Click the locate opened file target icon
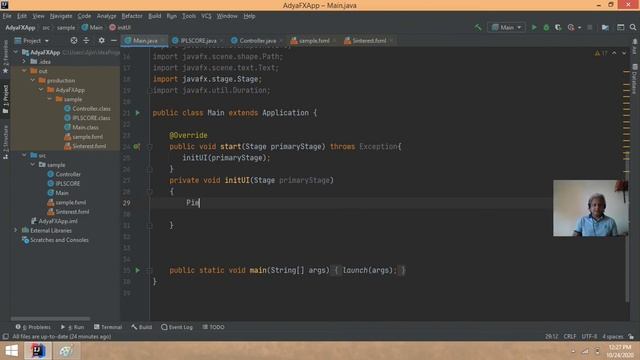640x360 pixels. pos(73,40)
